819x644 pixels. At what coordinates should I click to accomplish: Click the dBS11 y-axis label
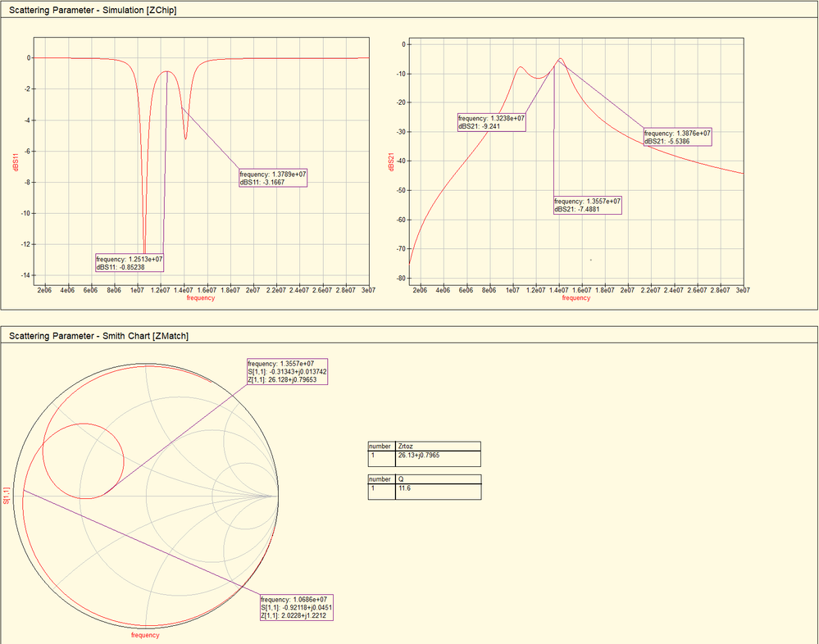[x=15, y=162]
